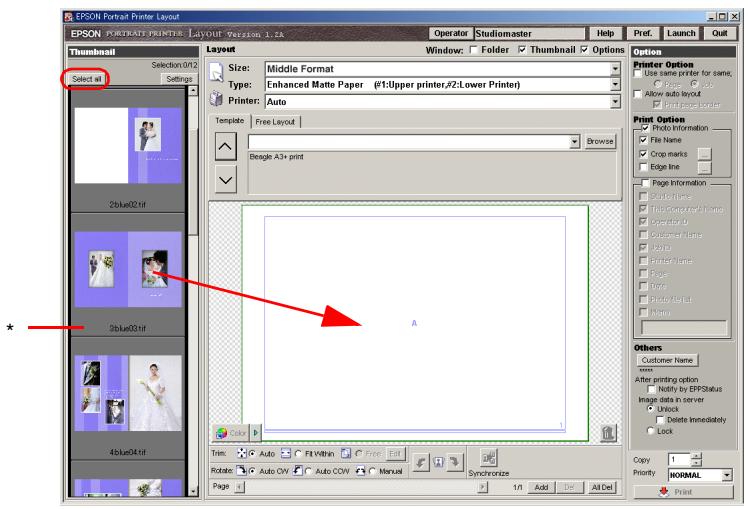Uncheck the Crop marks checkbox
748x509 pixels.
coord(643,154)
